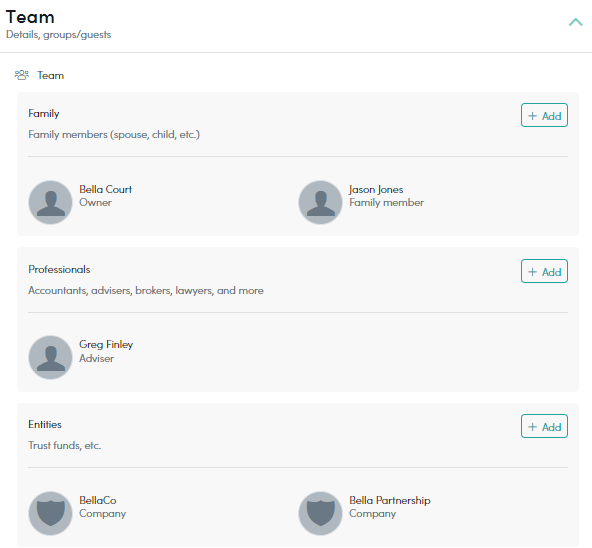Click the Family section heading
Viewport: 592px width, 548px height.
pyautogui.click(x=44, y=113)
